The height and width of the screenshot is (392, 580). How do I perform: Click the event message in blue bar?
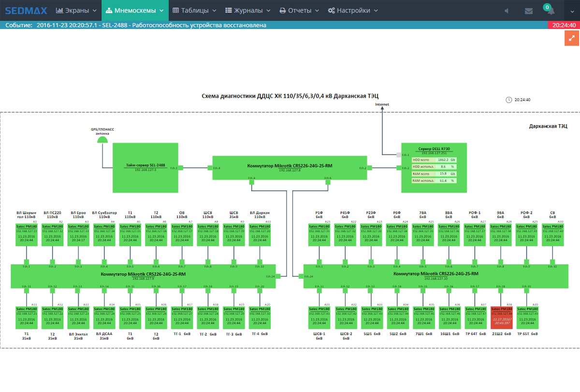click(151, 25)
